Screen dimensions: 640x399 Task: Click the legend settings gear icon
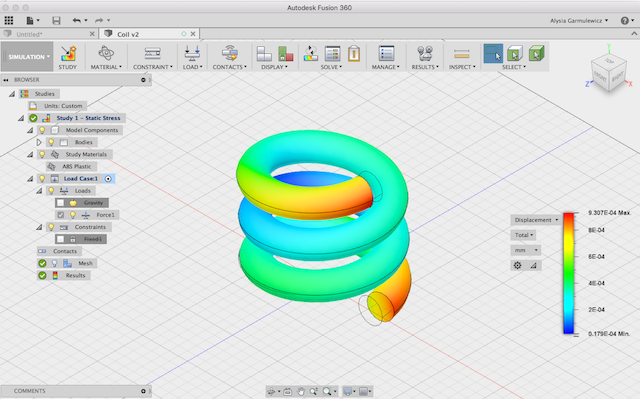coord(517,265)
